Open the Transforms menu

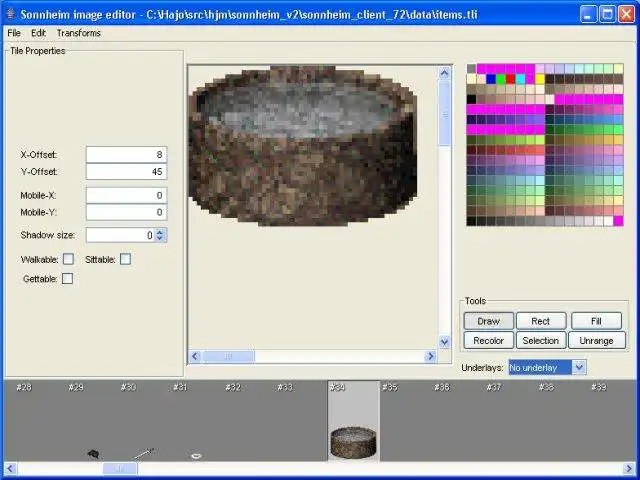pos(78,33)
